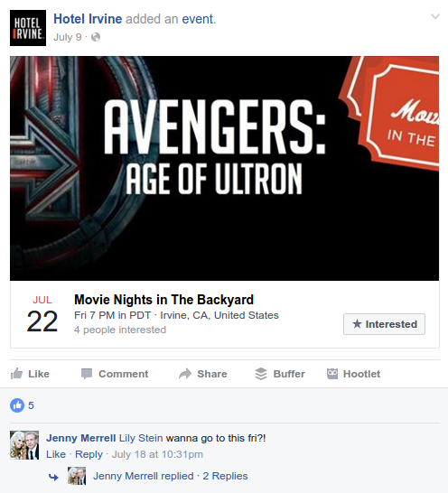Expand the 2 Replies thread
Screen dimensions: 448x493
click(x=225, y=476)
